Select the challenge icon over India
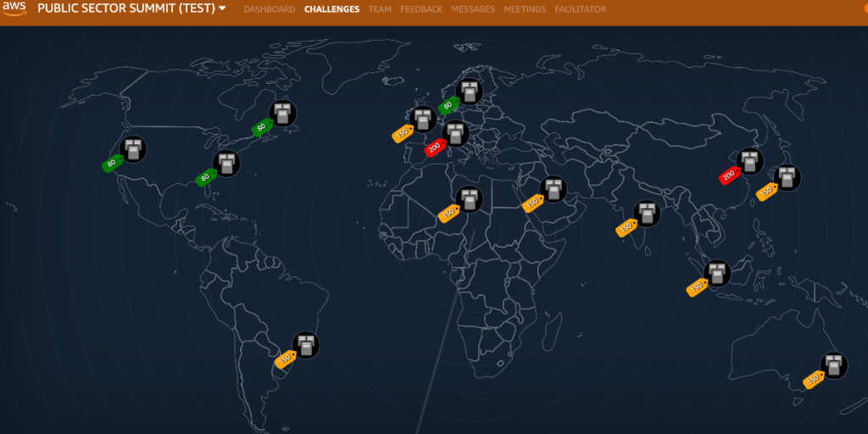 [647, 214]
